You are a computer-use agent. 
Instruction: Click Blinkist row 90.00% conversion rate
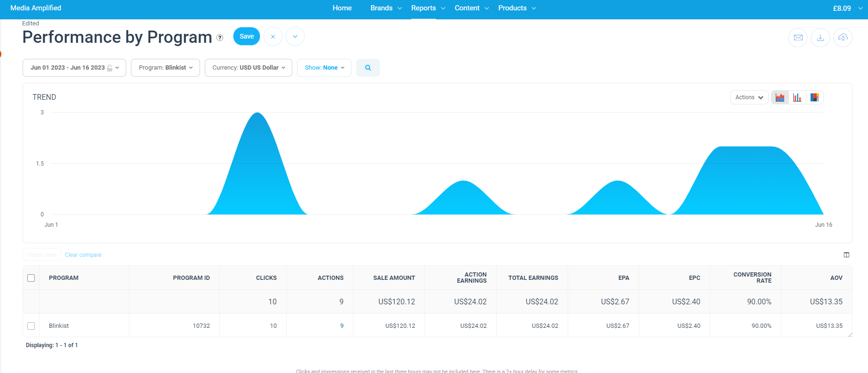762,326
